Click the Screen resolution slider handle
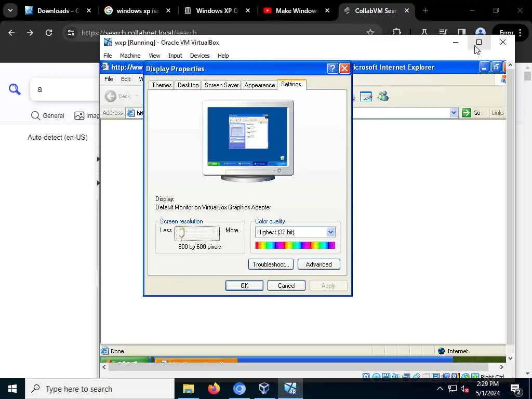Viewport: 532px width, 399px height. point(181,233)
